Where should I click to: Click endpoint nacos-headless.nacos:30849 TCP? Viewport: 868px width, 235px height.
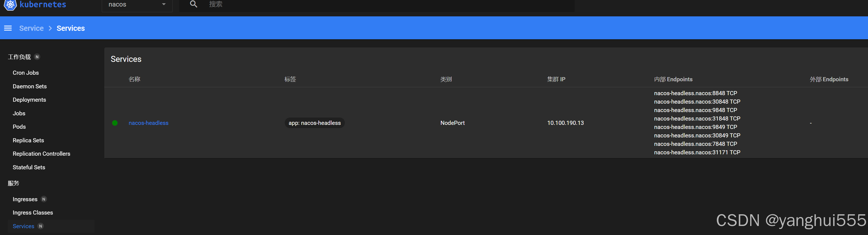tap(697, 135)
